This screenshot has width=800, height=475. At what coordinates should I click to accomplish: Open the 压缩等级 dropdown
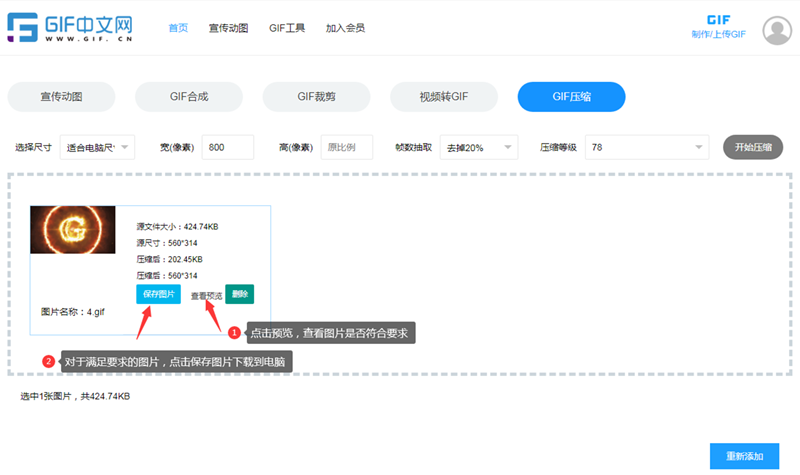[x=645, y=147]
